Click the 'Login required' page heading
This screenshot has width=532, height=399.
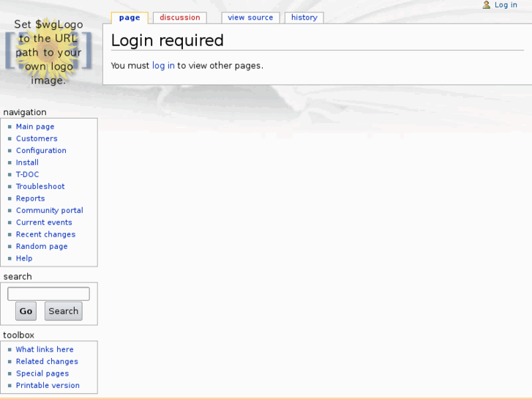click(x=168, y=40)
